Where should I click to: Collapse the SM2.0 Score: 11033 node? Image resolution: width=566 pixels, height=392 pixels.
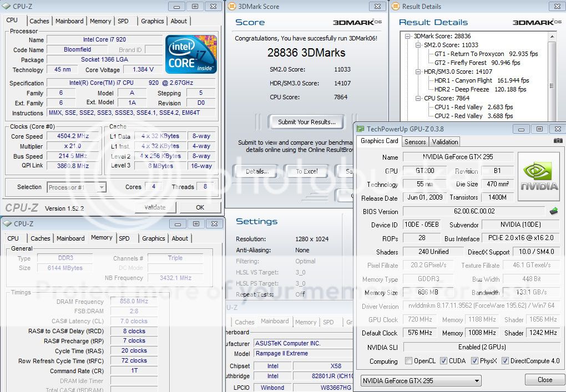coord(418,45)
